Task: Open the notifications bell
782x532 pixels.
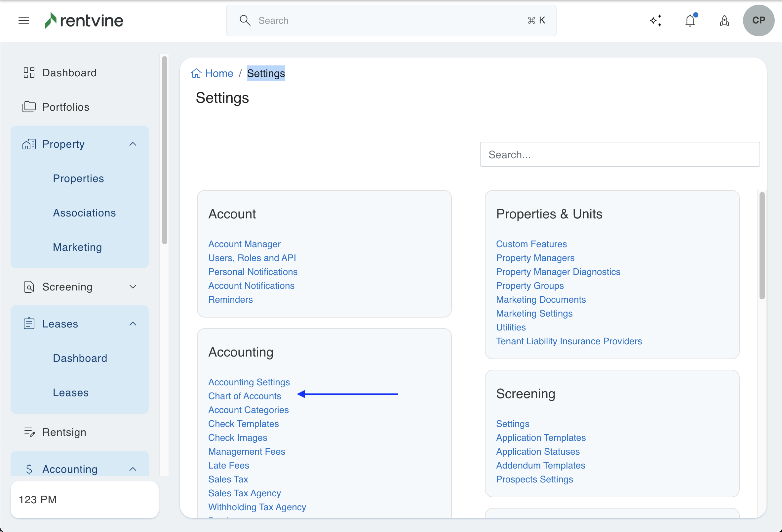Action: [690, 20]
